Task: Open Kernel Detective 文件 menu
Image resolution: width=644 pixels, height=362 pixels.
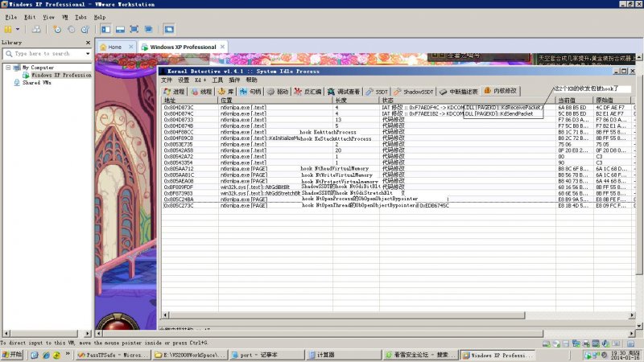Action: [167, 80]
